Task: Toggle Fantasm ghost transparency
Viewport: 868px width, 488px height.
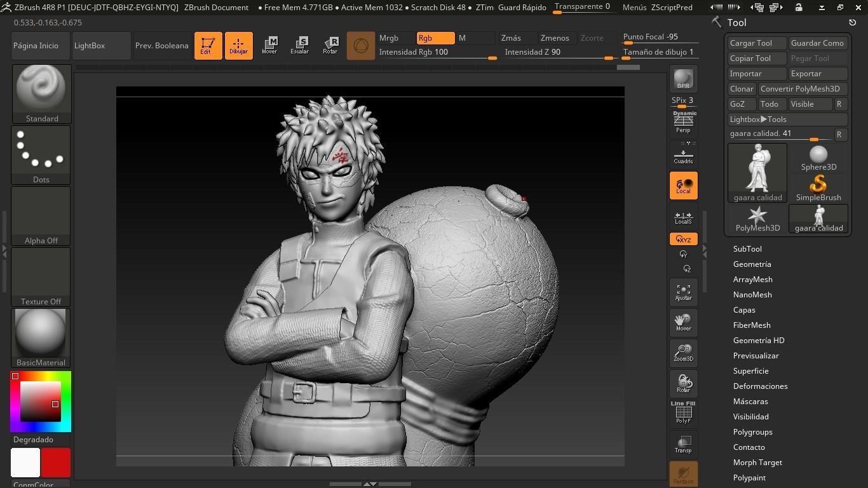Action: [683, 474]
